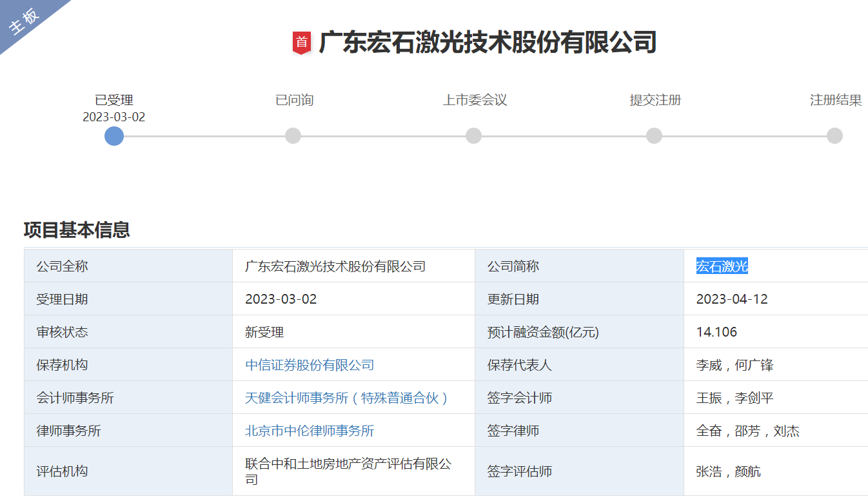
Task: Click the 审核状态 table label
Action: [63, 332]
